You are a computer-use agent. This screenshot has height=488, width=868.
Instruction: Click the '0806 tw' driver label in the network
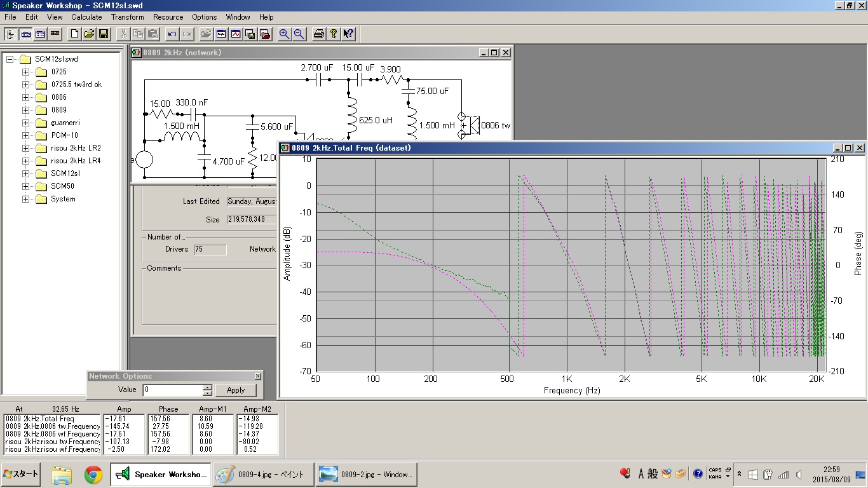tap(496, 126)
